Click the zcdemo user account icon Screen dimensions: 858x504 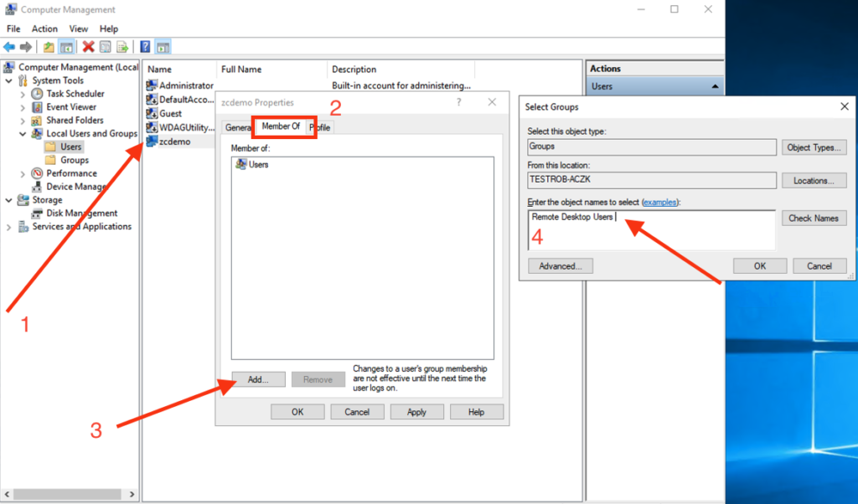pos(152,141)
